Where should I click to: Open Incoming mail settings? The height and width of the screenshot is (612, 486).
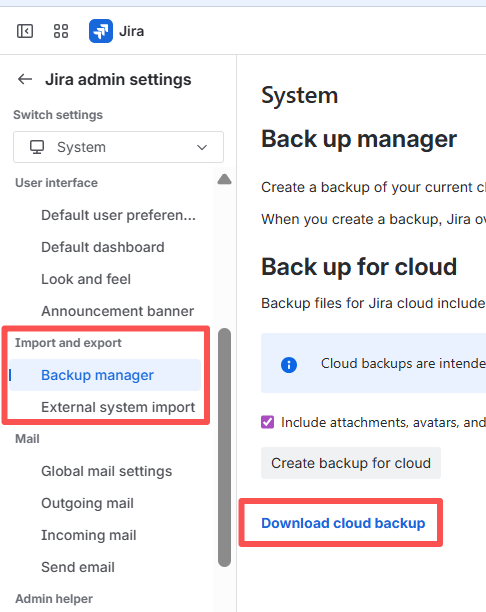[89, 535]
